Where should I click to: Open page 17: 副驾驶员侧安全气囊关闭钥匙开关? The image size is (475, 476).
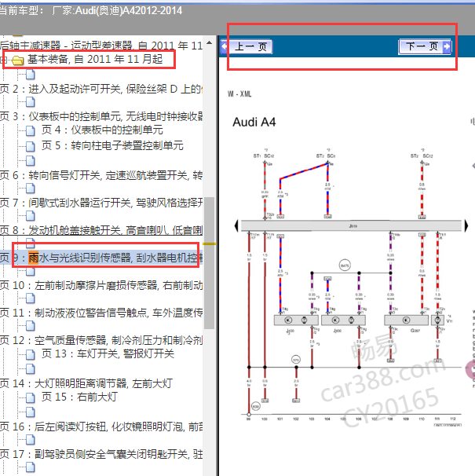[101, 454]
